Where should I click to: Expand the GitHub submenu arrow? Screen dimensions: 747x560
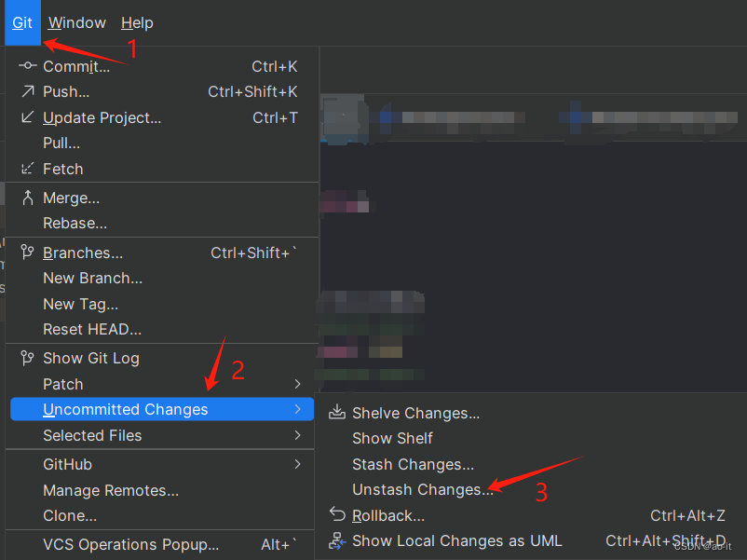coord(298,464)
